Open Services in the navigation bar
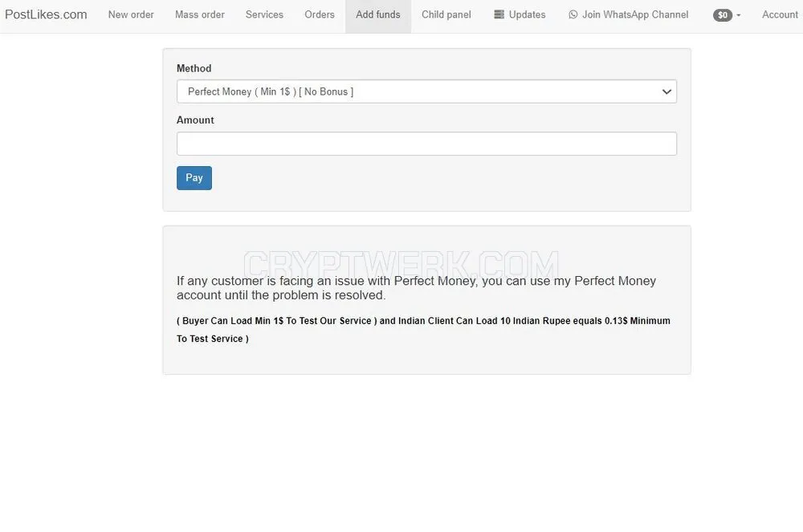The image size is (803, 532). (x=264, y=14)
